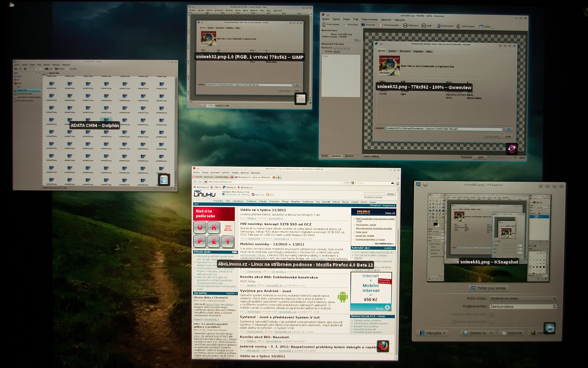Select GIMP snímek32.png window preview

[250, 57]
